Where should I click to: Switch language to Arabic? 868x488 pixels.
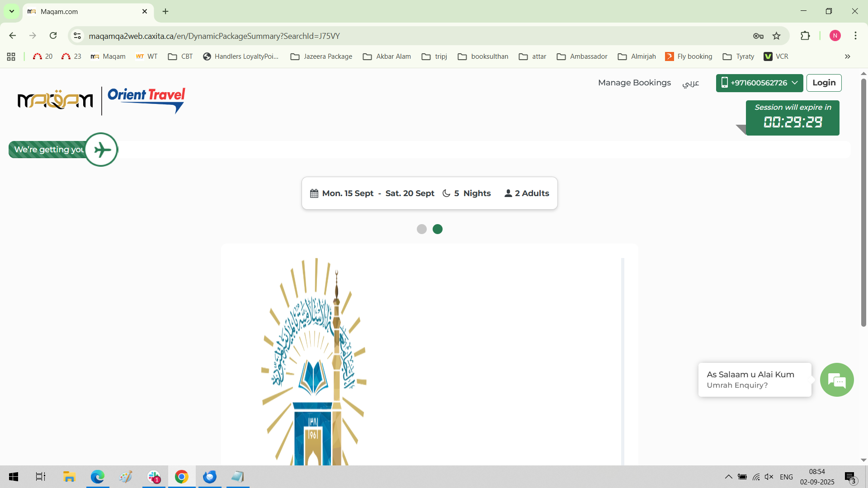click(x=690, y=83)
